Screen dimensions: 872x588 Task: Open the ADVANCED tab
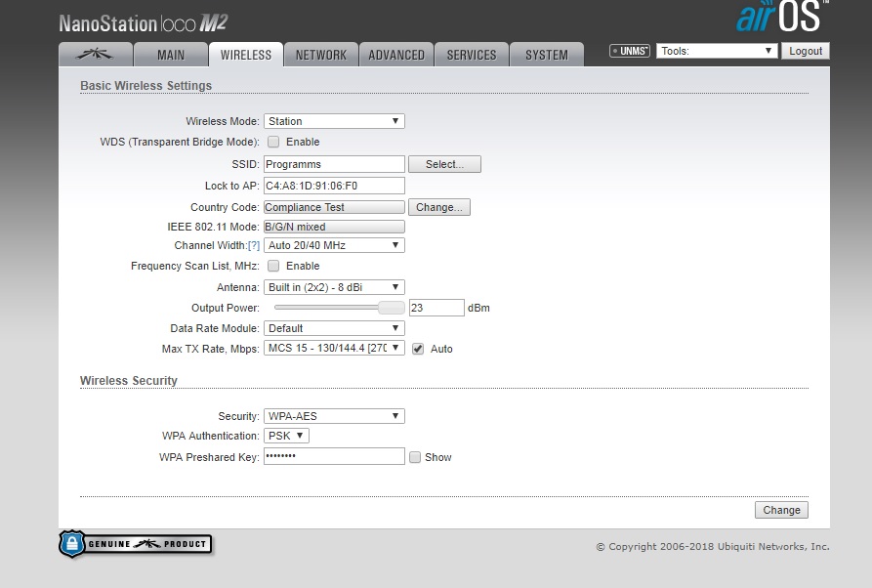[395, 55]
